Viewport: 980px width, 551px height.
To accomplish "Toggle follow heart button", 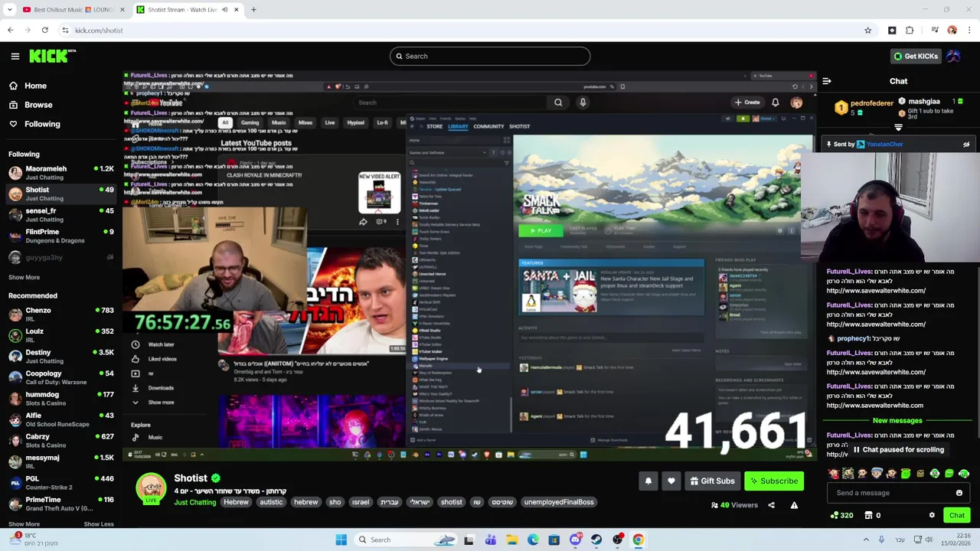I will [x=671, y=481].
